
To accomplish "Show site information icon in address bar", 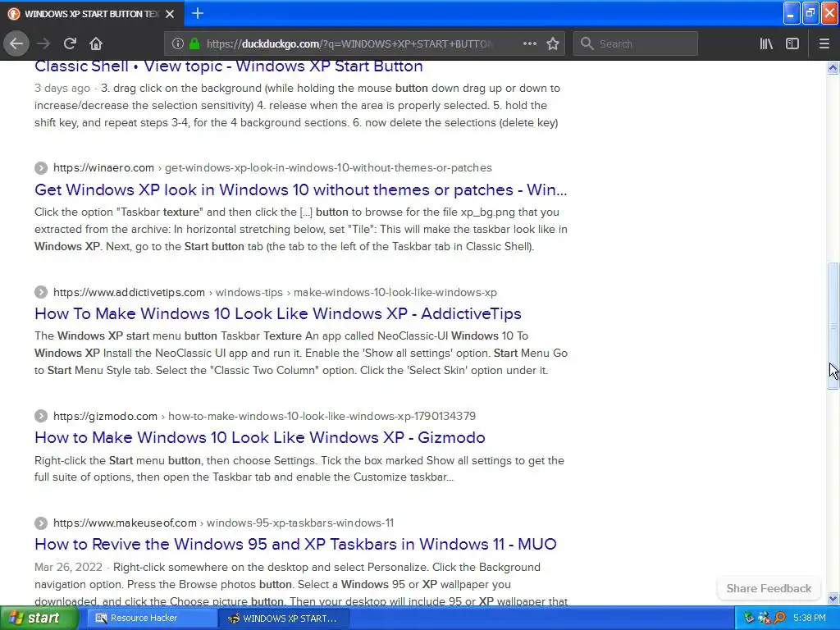I will [178, 43].
